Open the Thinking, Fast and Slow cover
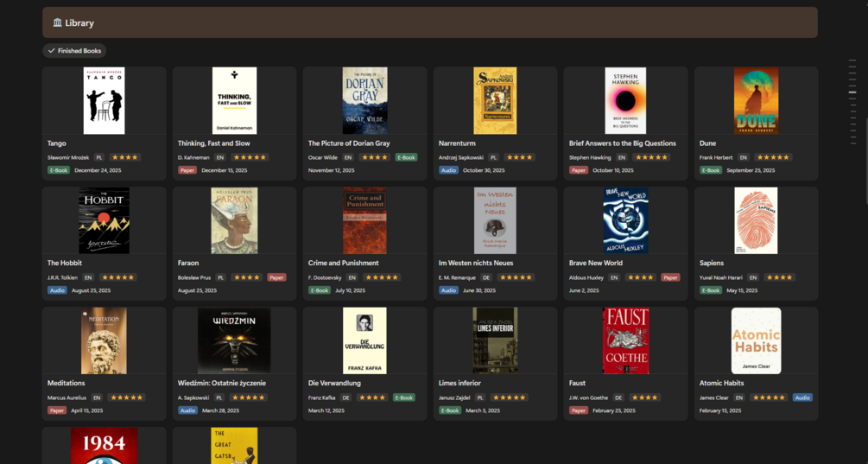The image size is (868, 464). [x=235, y=101]
